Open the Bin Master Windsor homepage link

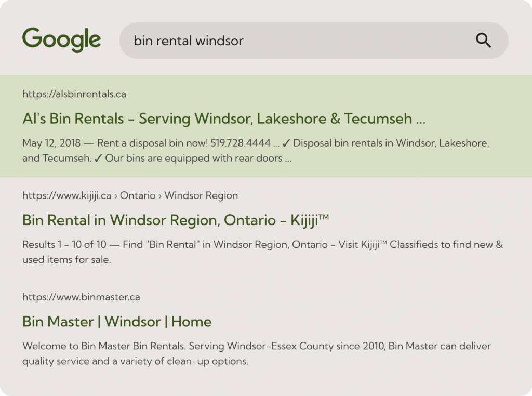pos(116,322)
